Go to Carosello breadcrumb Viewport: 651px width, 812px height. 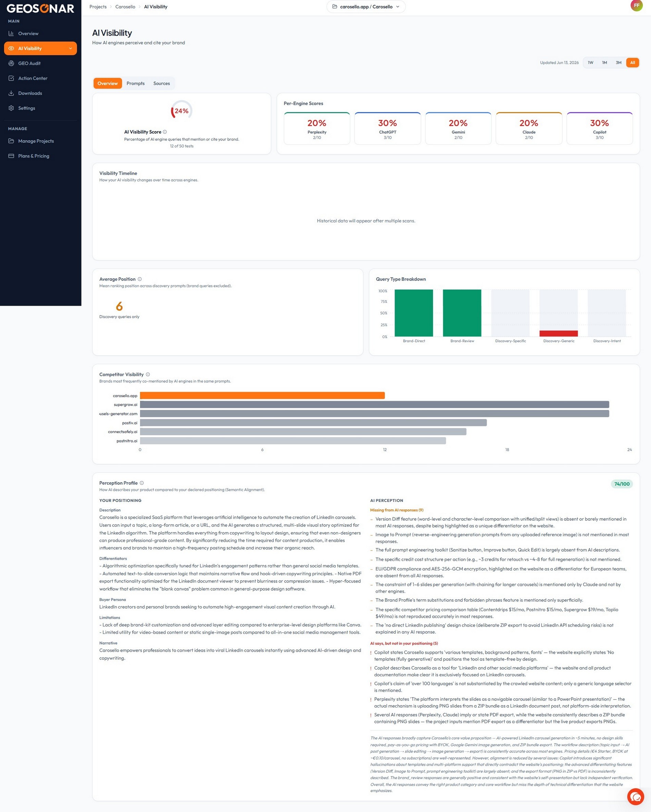125,7
